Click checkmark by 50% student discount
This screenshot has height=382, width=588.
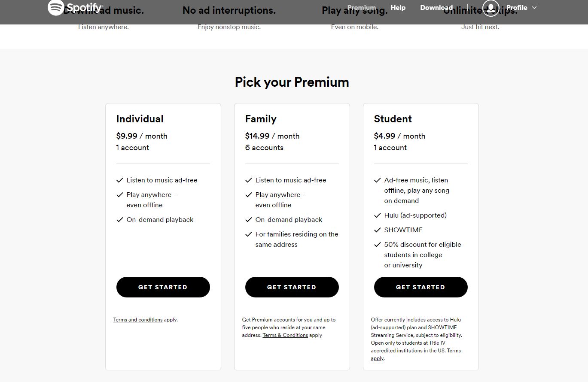point(378,245)
